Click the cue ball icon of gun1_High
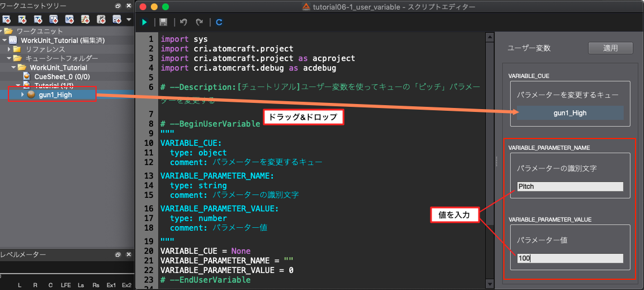Image resolution: width=644 pixels, height=290 pixels. pyautogui.click(x=31, y=94)
